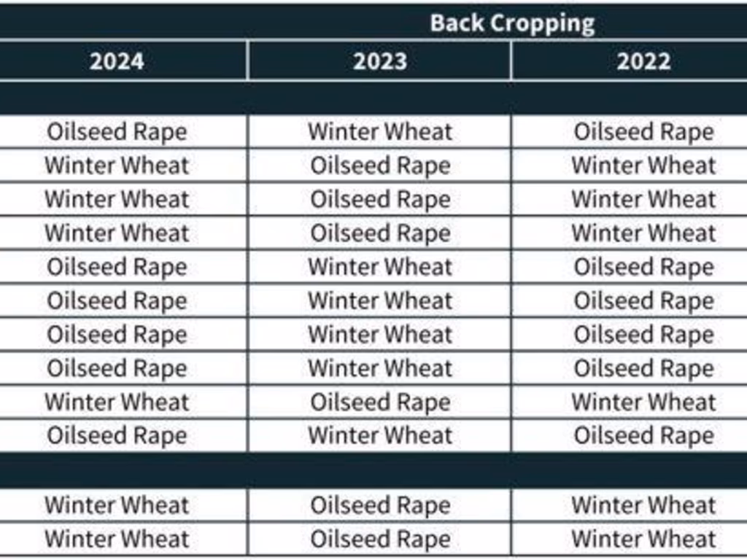Select the 2023 column header
Image resolution: width=747 pixels, height=560 pixels.
(x=379, y=61)
